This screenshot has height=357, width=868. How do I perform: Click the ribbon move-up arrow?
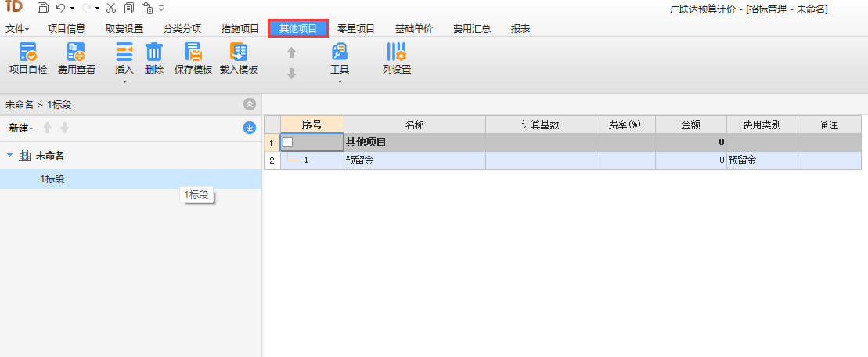coord(291,52)
